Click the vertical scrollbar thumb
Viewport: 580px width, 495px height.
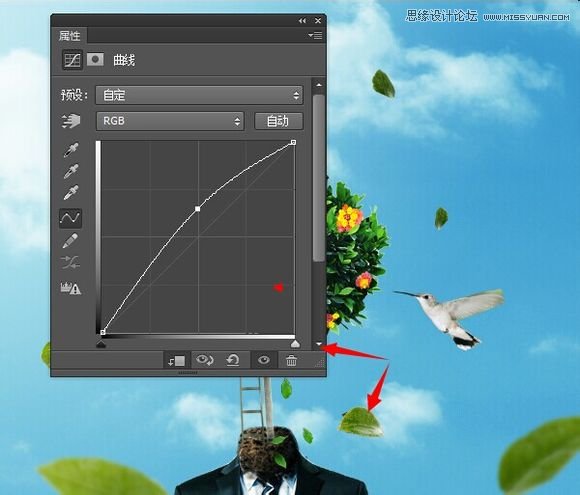[x=318, y=178]
